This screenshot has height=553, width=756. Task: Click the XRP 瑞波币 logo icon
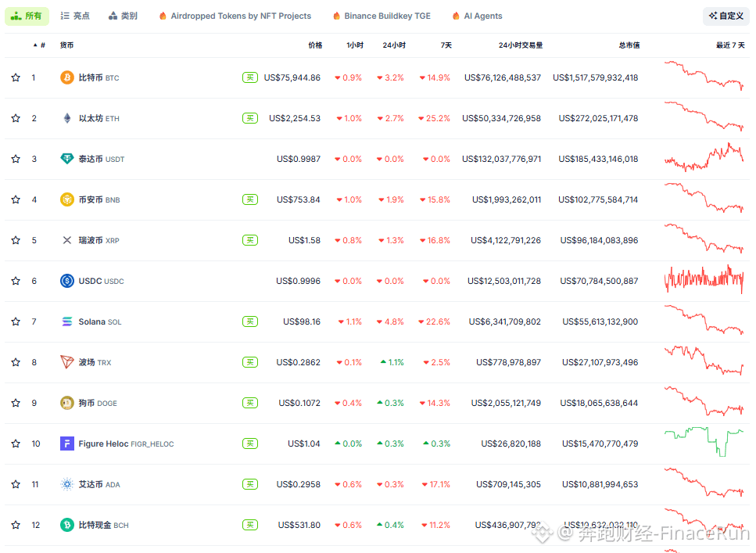click(x=66, y=240)
